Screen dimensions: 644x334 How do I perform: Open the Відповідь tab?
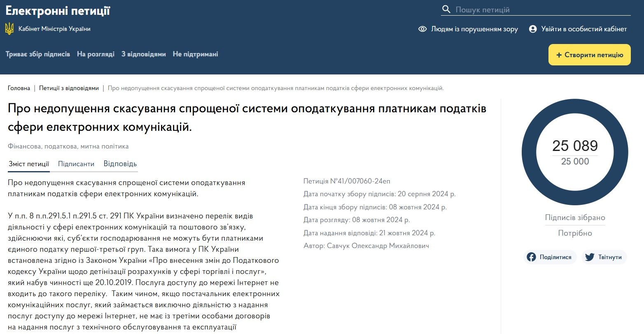click(x=120, y=163)
